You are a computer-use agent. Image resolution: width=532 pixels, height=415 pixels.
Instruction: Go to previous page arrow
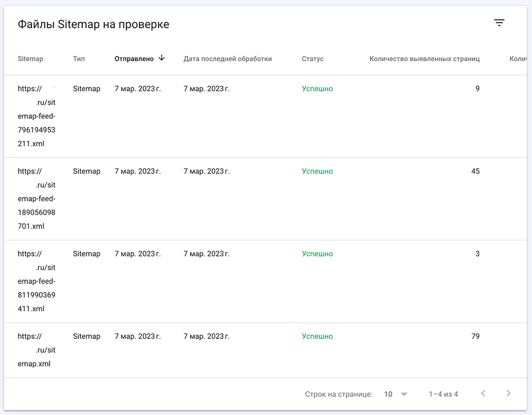483,394
